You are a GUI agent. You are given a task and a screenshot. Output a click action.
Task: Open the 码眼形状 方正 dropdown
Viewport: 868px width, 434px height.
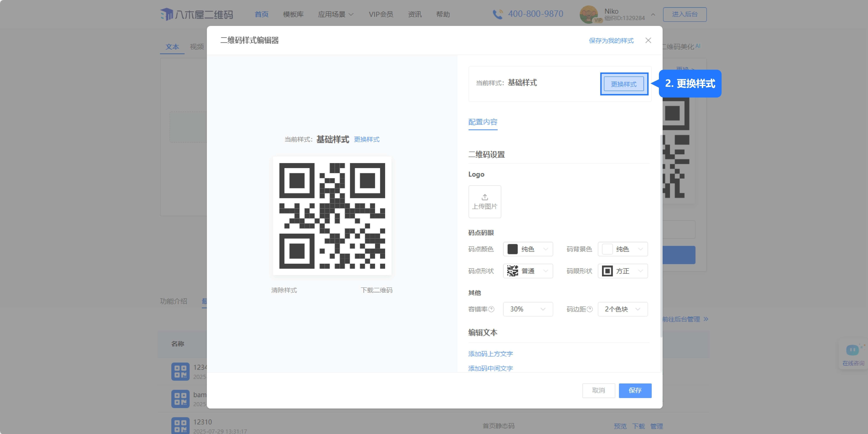click(622, 271)
